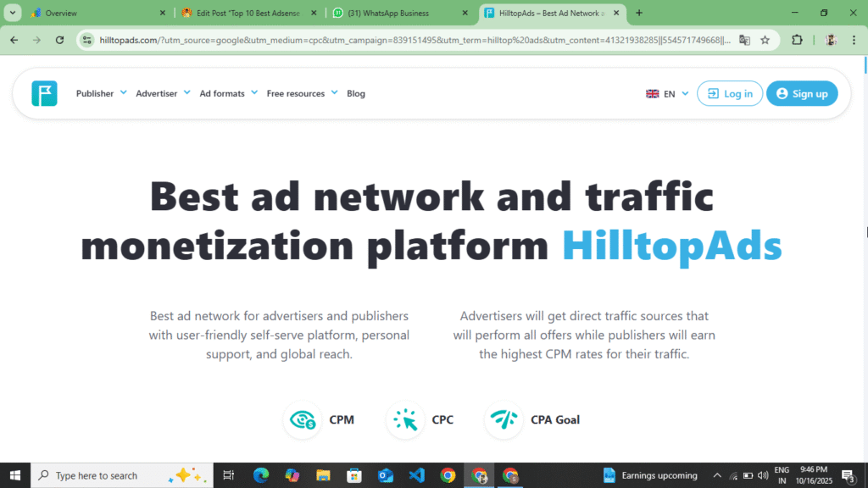Click the Sign up button
The image size is (868, 488).
click(802, 93)
